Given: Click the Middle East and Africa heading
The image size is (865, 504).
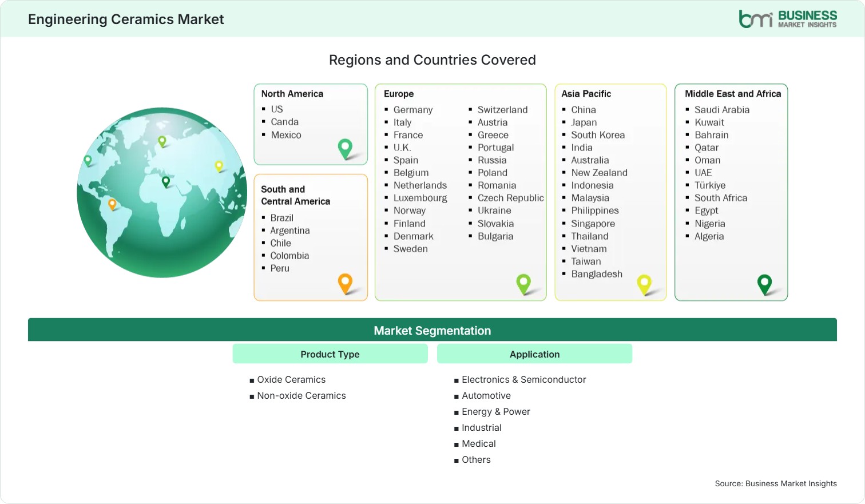Looking at the screenshot, I should point(733,94).
